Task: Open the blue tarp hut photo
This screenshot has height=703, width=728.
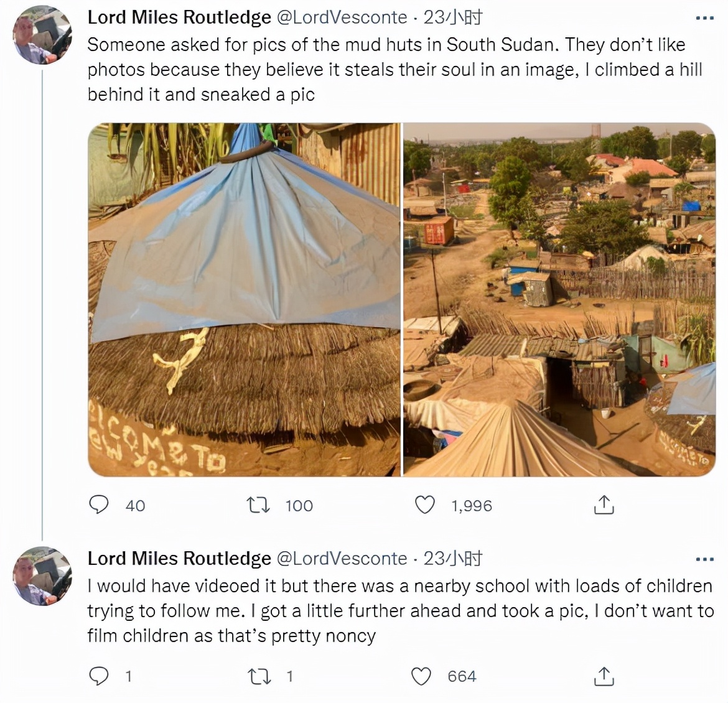Action: tap(244, 299)
